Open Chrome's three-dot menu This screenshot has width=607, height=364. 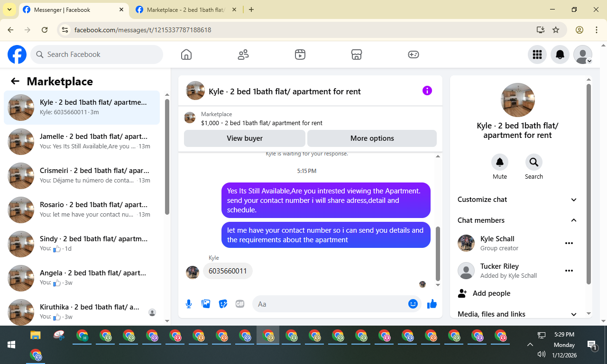coord(597,30)
